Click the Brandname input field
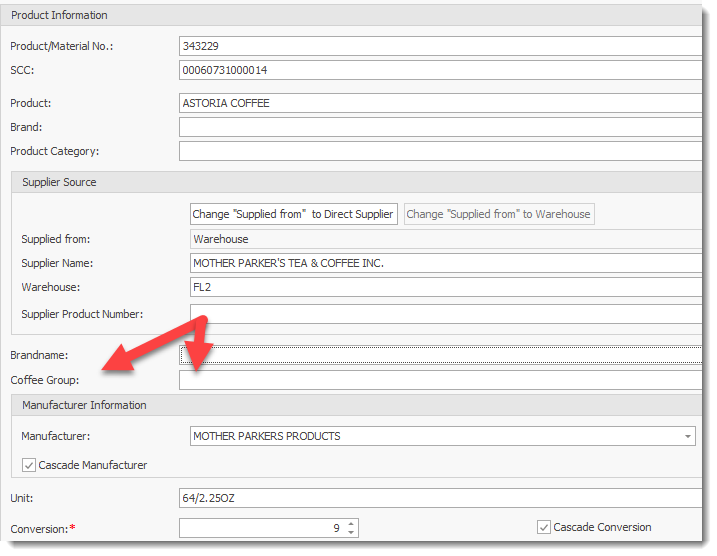The height and width of the screenshot is (556, 717). click(440, 355)
